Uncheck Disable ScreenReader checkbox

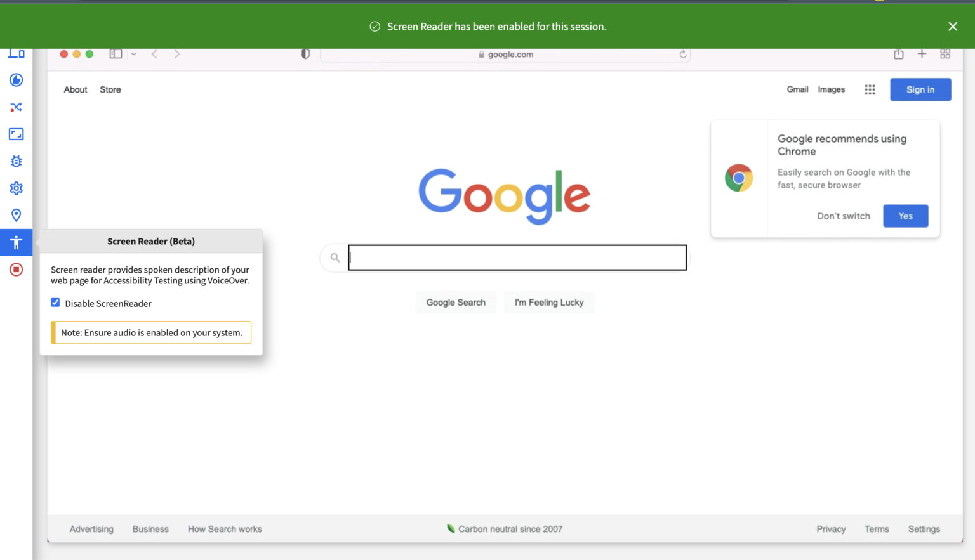click(x=55, y=303)
